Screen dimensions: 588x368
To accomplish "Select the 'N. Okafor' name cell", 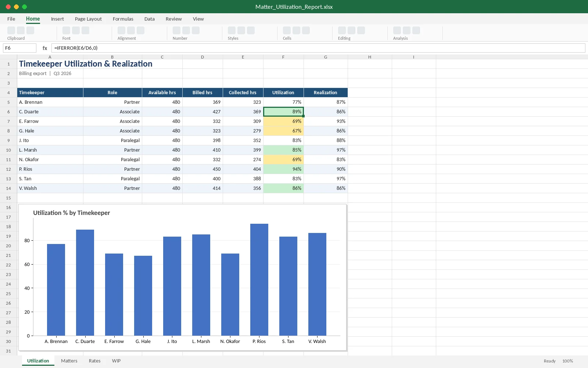I will pos(50,160).
